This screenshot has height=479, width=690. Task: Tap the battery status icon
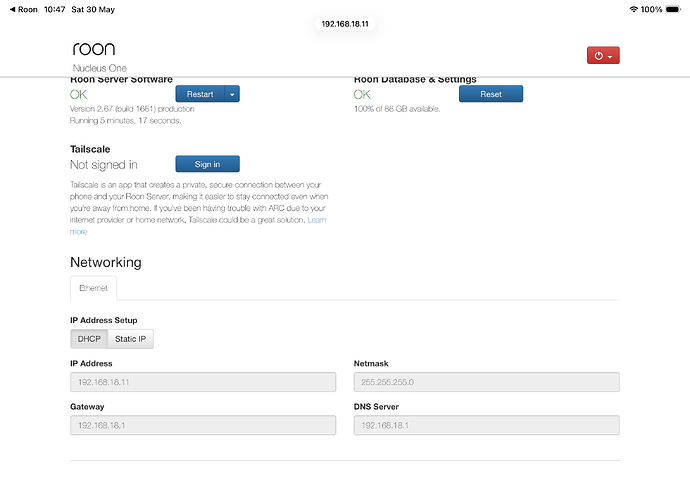pos(673,9)
